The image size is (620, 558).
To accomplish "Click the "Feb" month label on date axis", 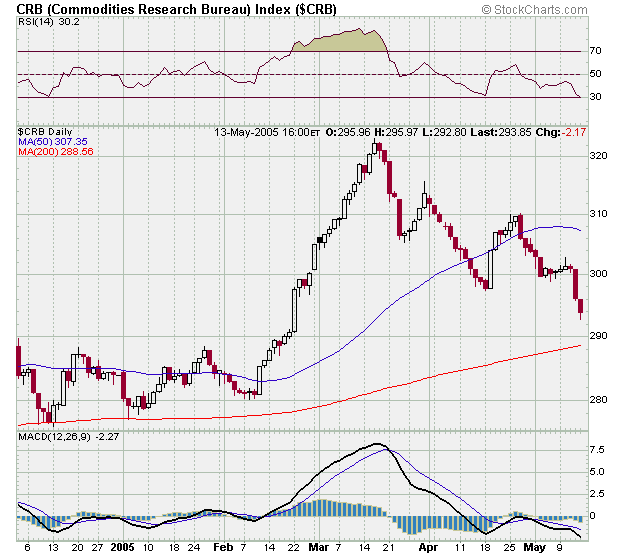I will [x=223, y=547].
